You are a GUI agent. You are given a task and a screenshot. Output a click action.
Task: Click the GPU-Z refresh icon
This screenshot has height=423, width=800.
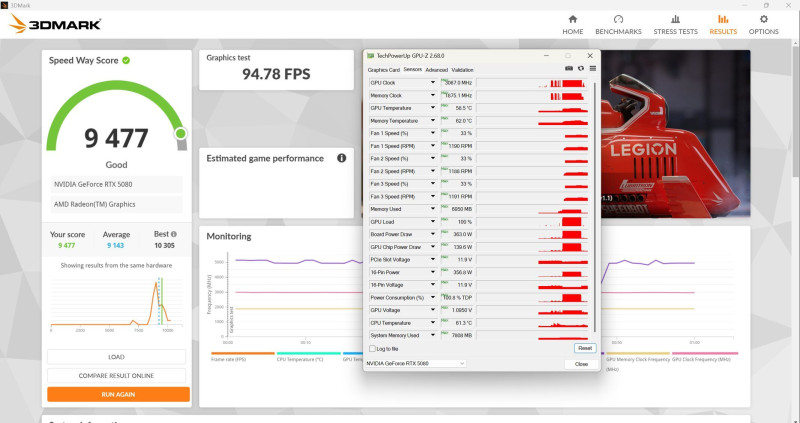pyautogui.click(x=581, y=69)
